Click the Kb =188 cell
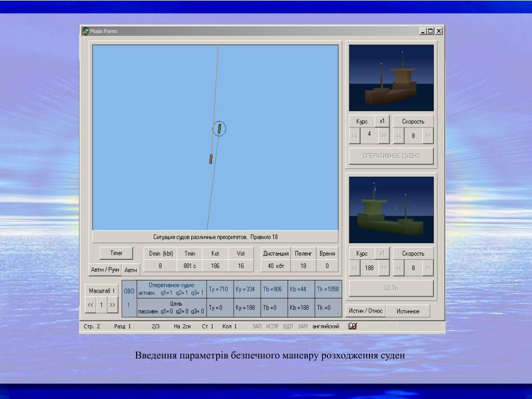The image size is (532, 399). click(x=301, y=308)
